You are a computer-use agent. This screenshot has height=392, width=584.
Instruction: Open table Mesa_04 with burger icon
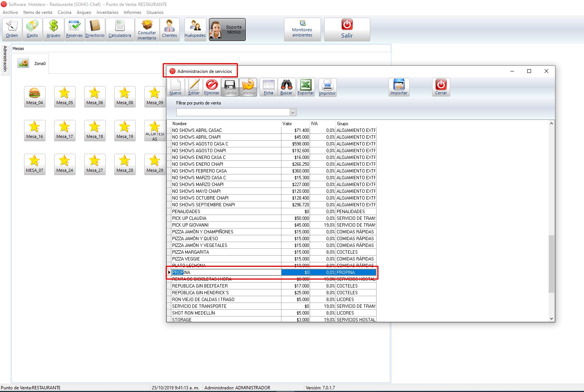click(x=35, y=96)
